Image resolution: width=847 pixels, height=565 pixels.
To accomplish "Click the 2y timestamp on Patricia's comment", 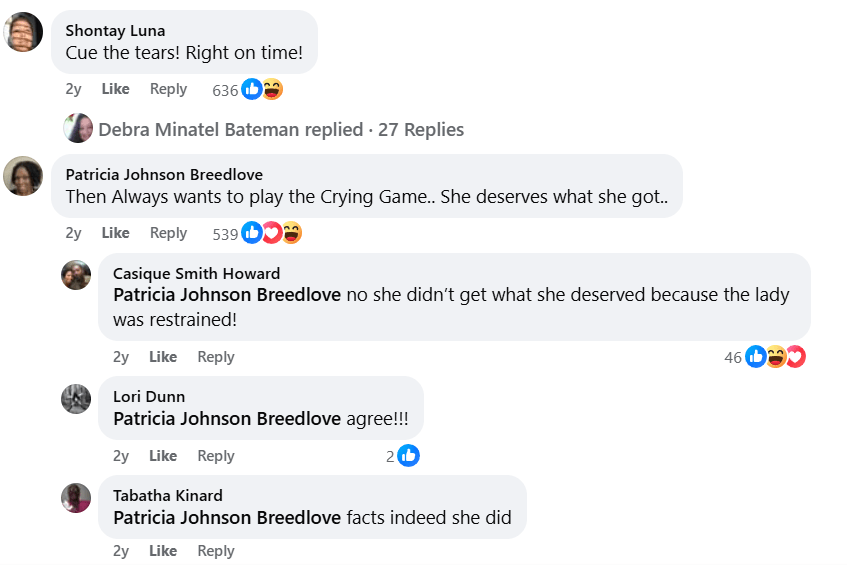I will [x=73, y=233].
